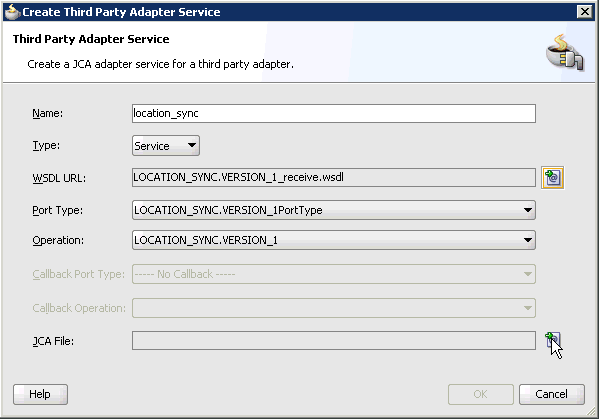The height and width of the screenshot is (419, 599).
Task: Click the JCA File browse icon
Action: coord(552,340)
